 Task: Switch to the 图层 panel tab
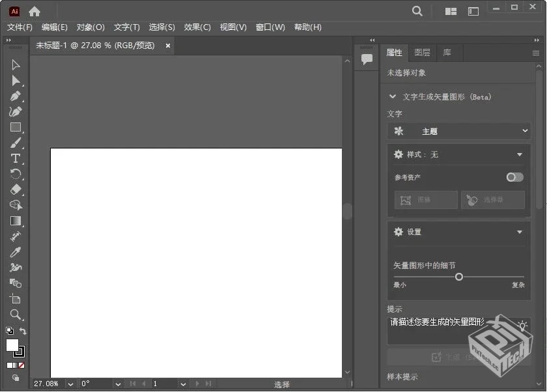coord(421,53)
